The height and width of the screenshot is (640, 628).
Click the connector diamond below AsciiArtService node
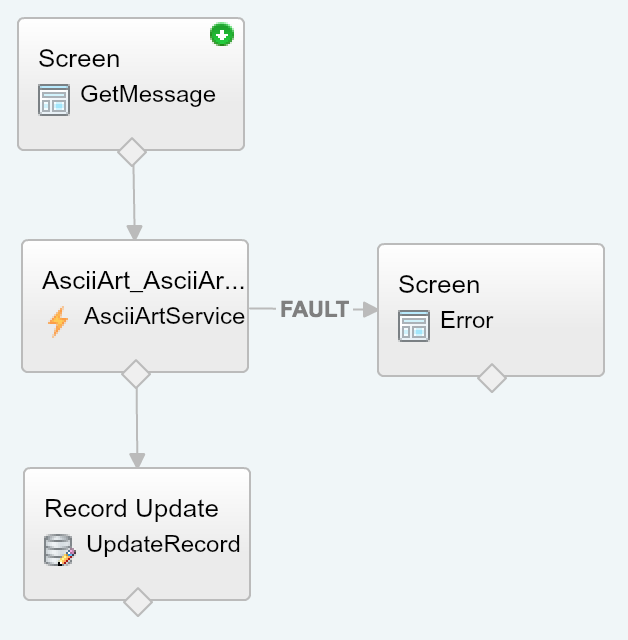[x=135, y=374]
